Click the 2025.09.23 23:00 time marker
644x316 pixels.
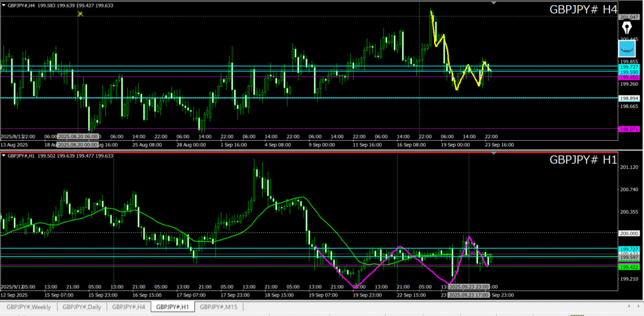click(x=469, y=286)
